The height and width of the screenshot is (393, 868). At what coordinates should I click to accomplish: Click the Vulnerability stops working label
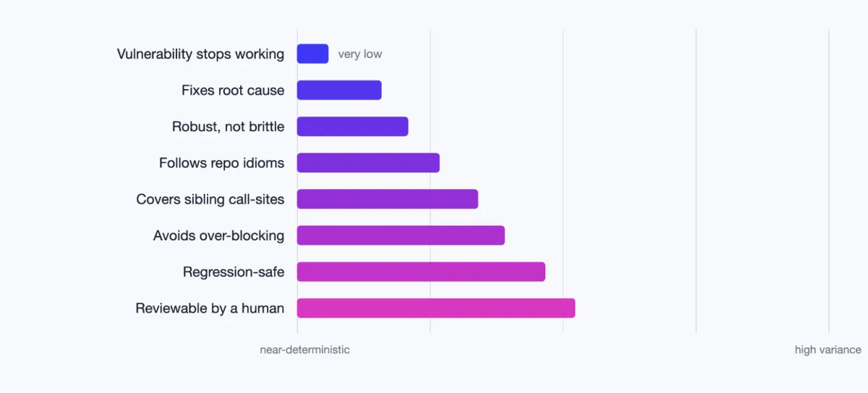(x=200, y=54)
